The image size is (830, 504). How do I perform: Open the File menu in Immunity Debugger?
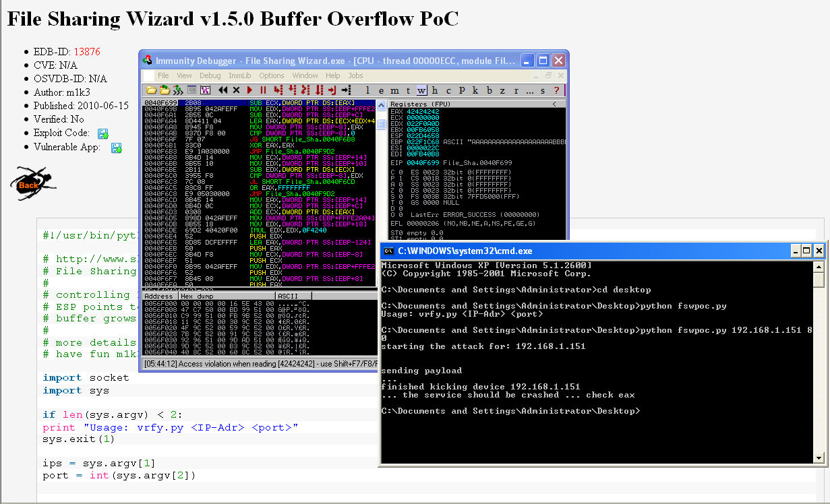[x=163, y=75]
